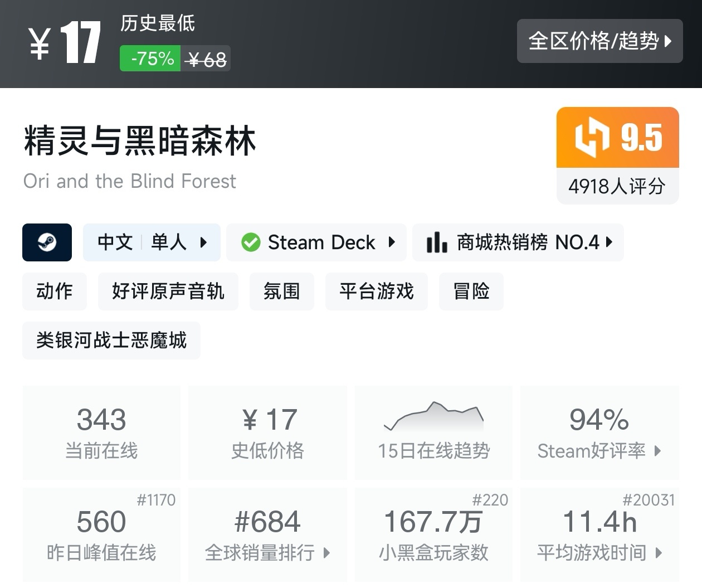Viewport: 702px width, 588px height.
Task: Select the 平台游戏 tag
Action: point(377,291)
